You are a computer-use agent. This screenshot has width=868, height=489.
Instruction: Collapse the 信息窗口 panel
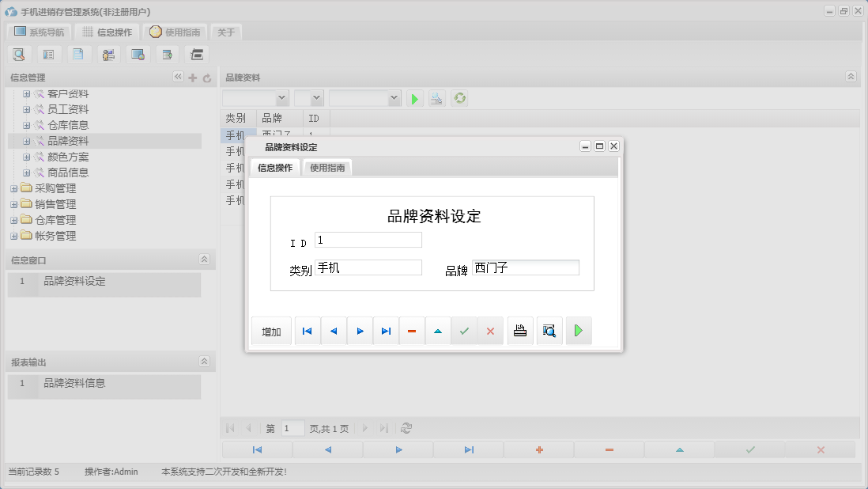click(203, 260)
